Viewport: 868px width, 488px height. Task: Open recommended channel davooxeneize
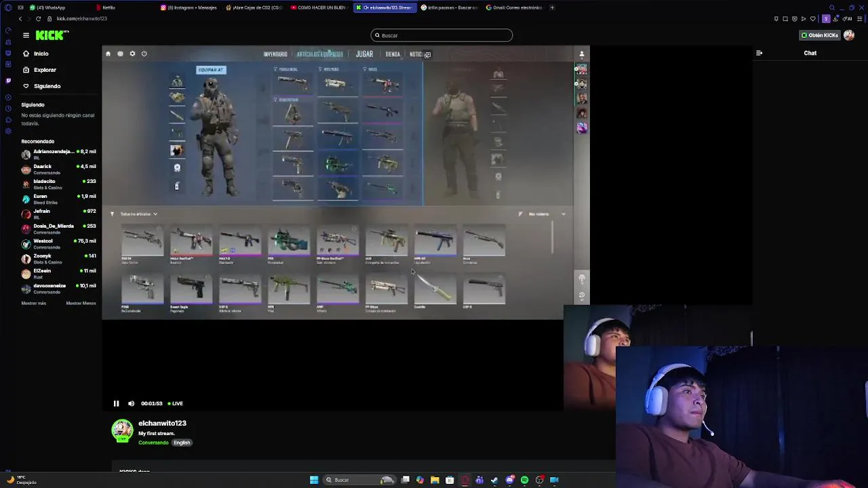pos(59,288)
